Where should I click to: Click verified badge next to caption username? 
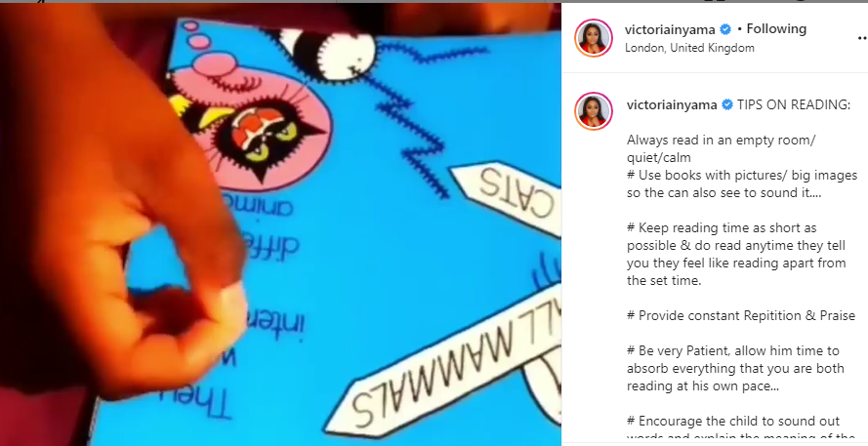pos(727,104)
